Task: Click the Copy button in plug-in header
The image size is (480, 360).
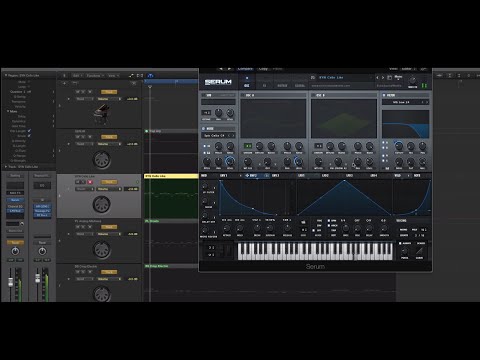Action: [x=263, y=69]
